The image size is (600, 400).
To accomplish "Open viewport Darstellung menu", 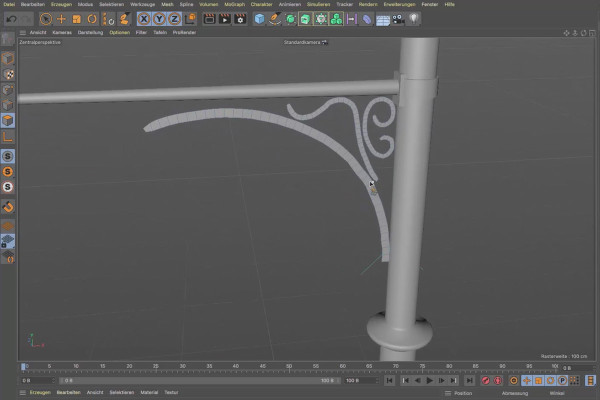I will click(x=90, y=33).
